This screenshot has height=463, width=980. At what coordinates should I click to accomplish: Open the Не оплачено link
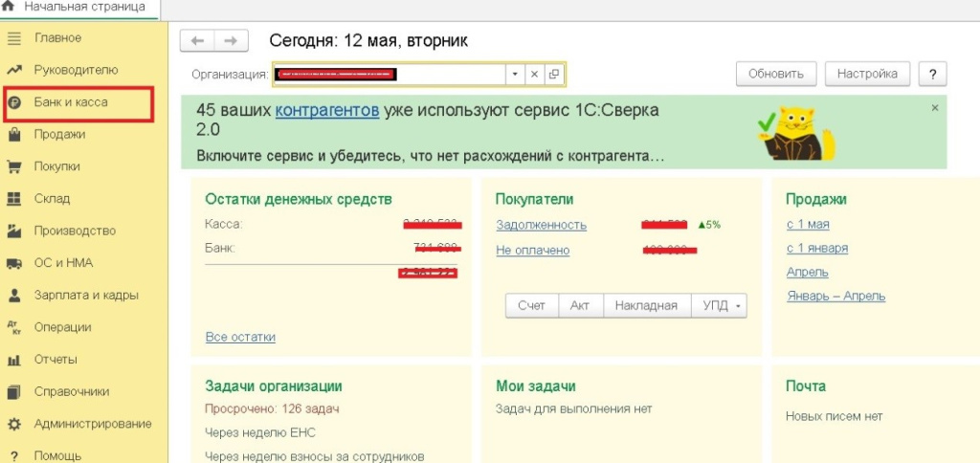coord(533,251)
